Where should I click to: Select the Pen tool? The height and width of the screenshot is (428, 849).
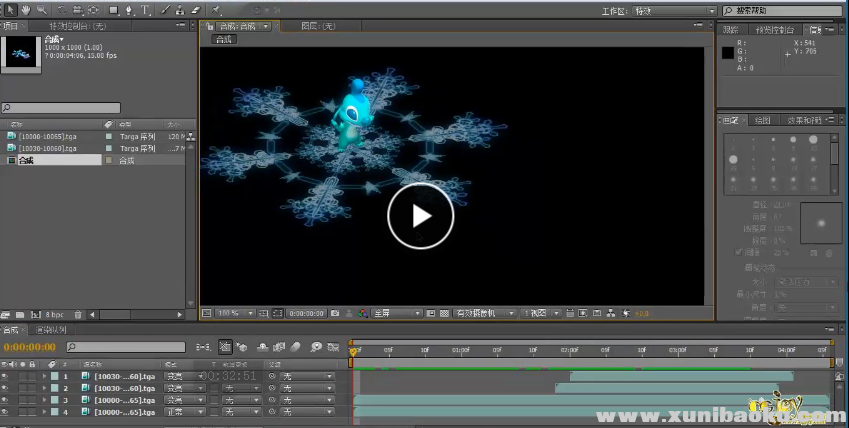(x=130, y=10)
